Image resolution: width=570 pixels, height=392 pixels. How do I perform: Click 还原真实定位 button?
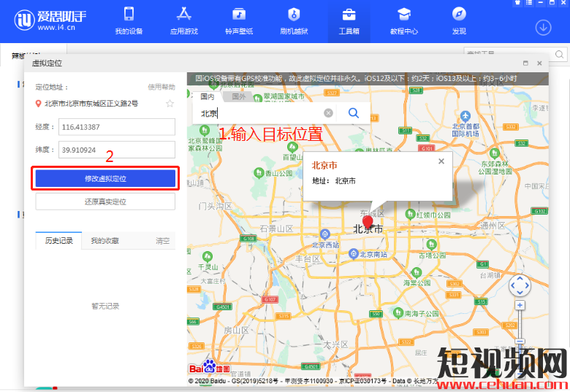pos(105,201)
